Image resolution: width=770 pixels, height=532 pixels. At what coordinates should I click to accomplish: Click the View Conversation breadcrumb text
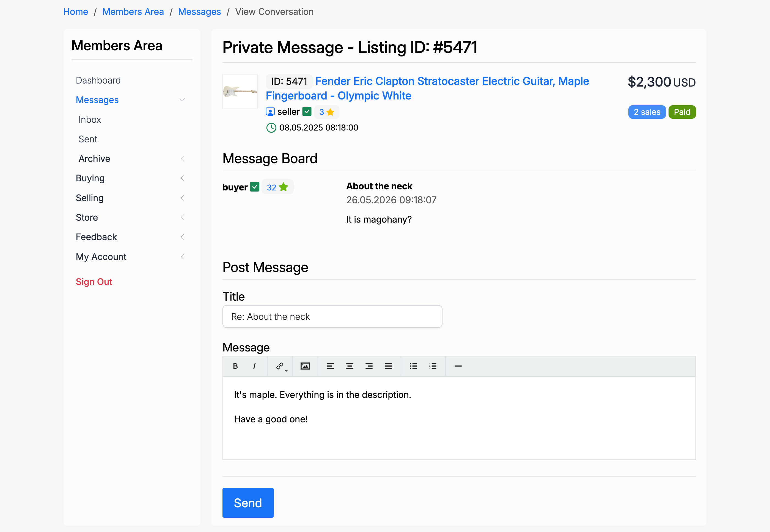coord(274,12)
